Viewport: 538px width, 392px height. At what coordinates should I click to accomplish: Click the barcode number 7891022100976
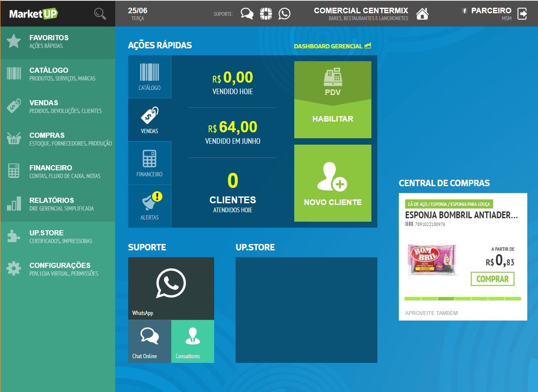[430, 224]
